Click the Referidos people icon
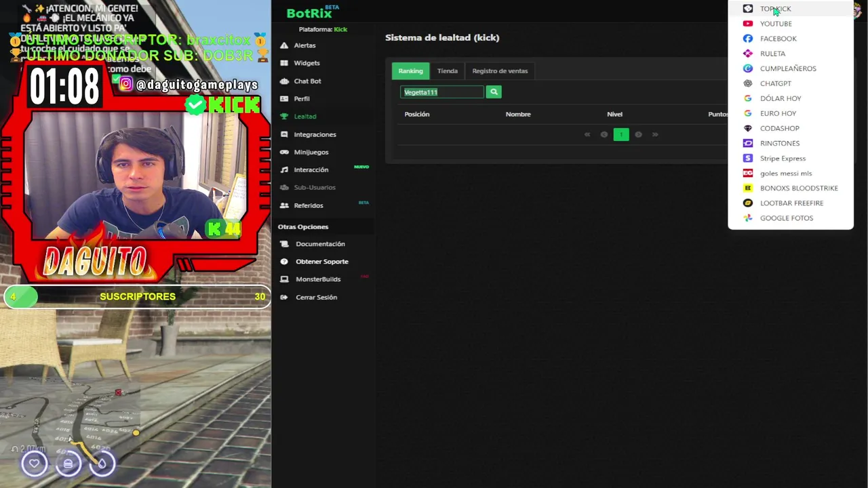The image size is (868, 488). [x=284, y=205]
